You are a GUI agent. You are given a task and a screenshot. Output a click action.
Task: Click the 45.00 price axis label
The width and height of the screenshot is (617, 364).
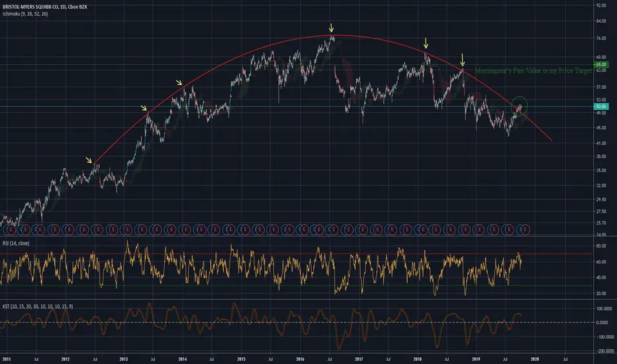pos(601,128)
